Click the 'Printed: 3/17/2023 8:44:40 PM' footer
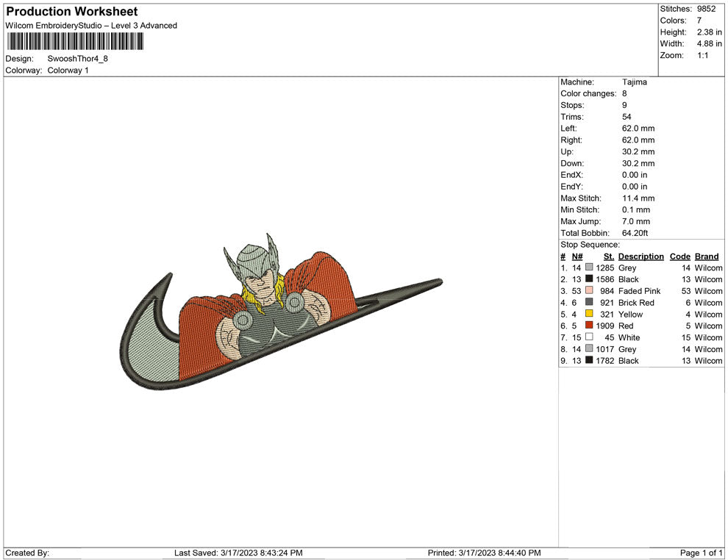The image size is (728, 560). tap(485, 553)
